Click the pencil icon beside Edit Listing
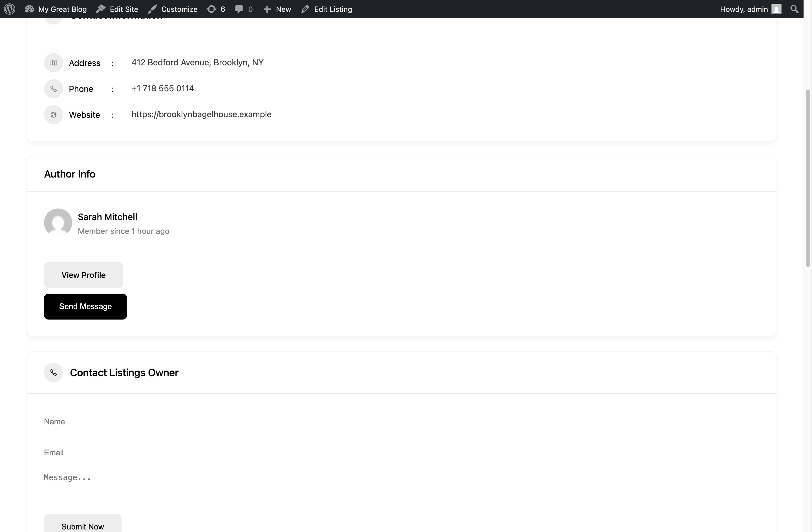This screenshot has width=812, height=532. tap(305, 9)
